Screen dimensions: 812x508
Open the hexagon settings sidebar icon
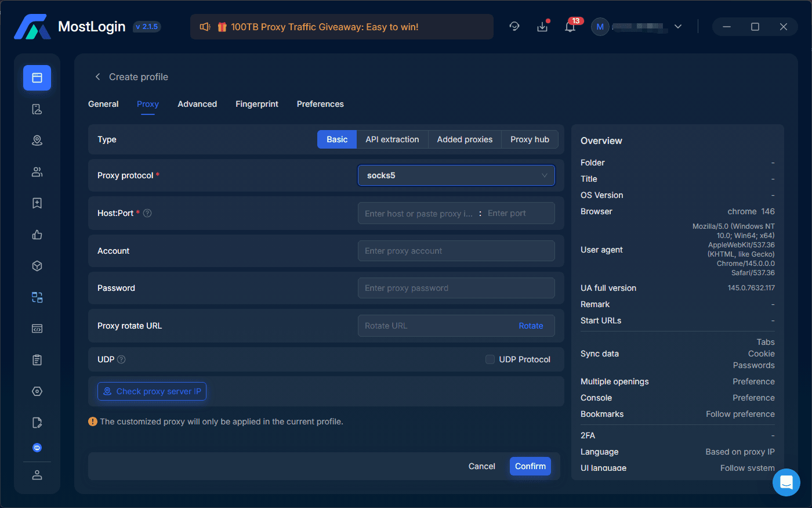[37, 391]
